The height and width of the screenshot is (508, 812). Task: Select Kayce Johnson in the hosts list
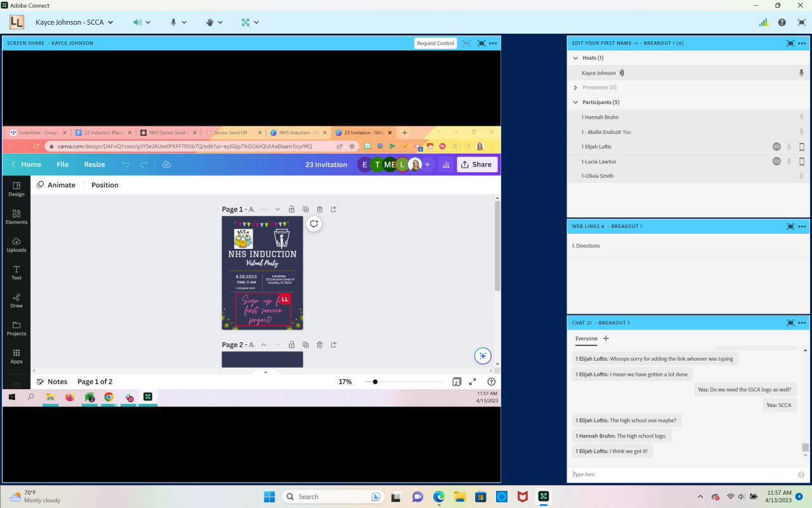(688, 73)
